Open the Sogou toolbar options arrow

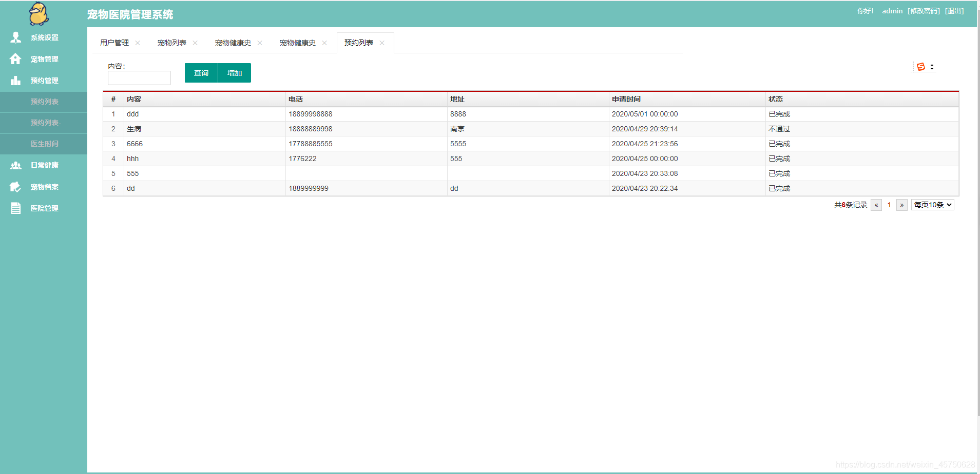click(932, 67)
